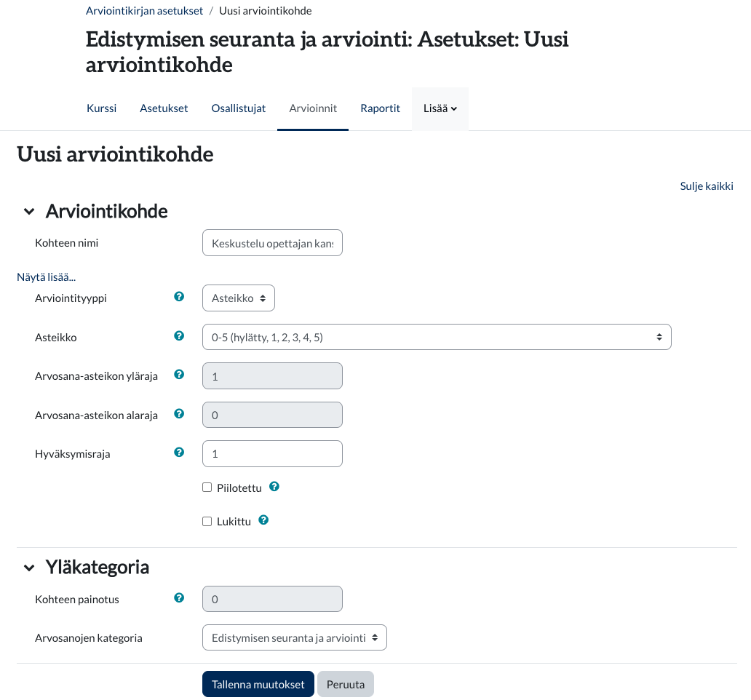Switch to the Osallistujat tab

tap(238, 108)
